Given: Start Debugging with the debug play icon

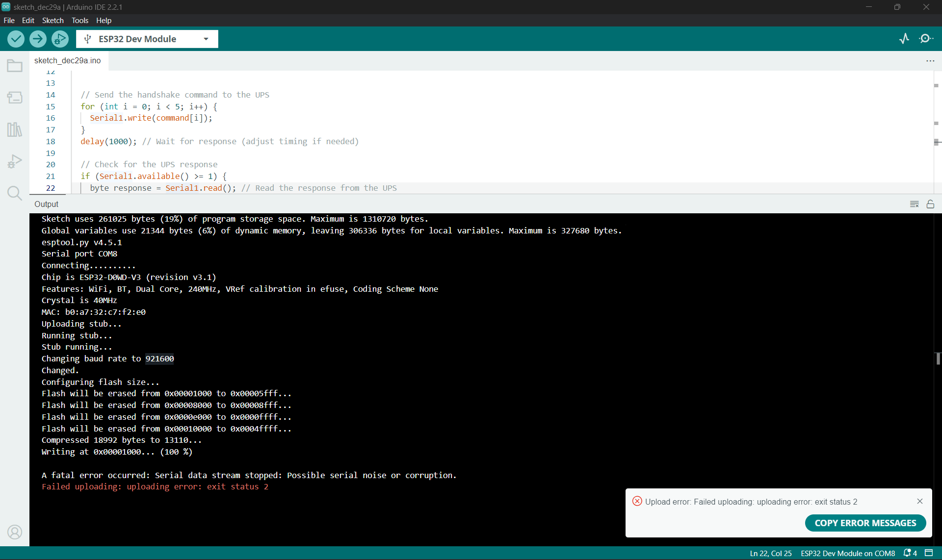Looking at the screenshot, I should [60, 39].
